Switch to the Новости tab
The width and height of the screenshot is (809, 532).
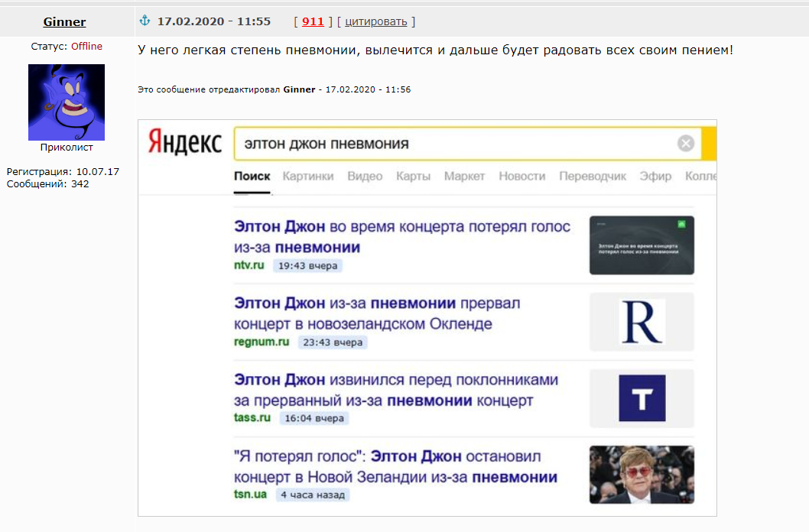click(521, 177)
